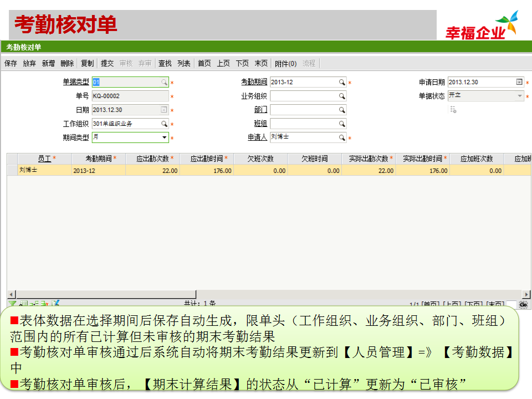Screen dimensions: 532x399
Task: Click the Go icon in table pager
Action: pyautogui.click(x=523, y=305)
